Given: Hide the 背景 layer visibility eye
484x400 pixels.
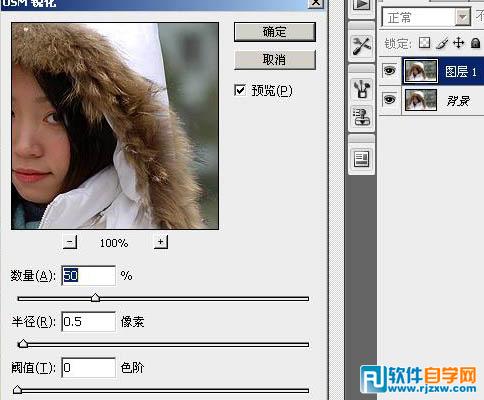Looking at the screenshot, I should 390,100.
